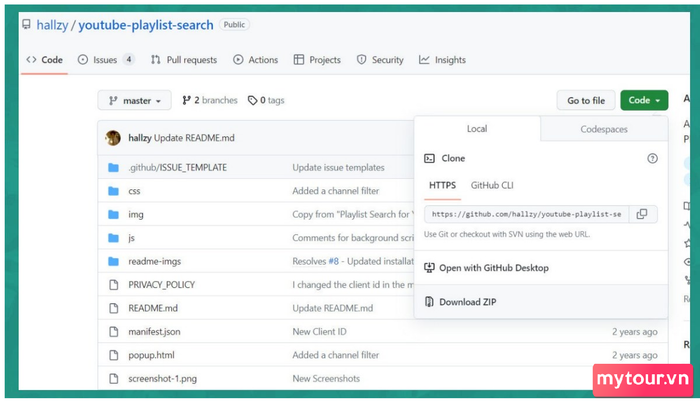700x405 pixels.
Task: Open the README.md file
Action: click(153, 308)
